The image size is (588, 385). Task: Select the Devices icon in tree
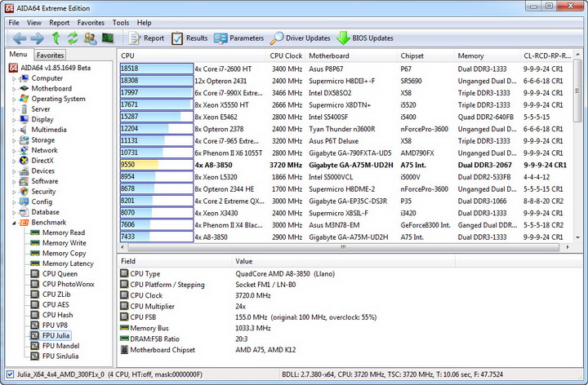tap(24, 171)
